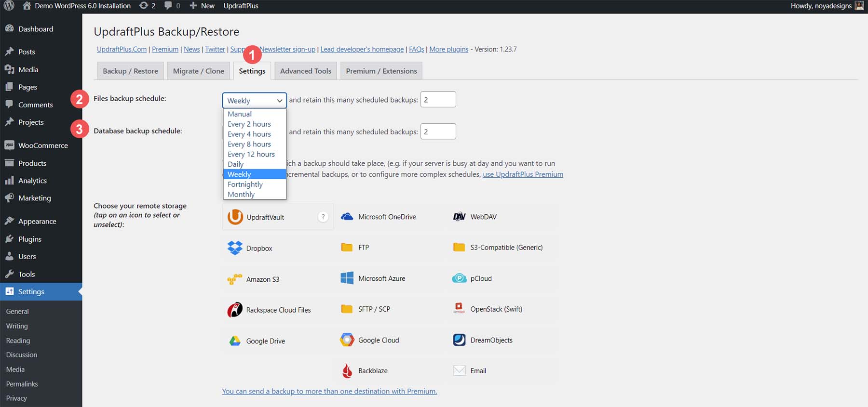Click the files retain backups number field

click(x=438, y=100)
